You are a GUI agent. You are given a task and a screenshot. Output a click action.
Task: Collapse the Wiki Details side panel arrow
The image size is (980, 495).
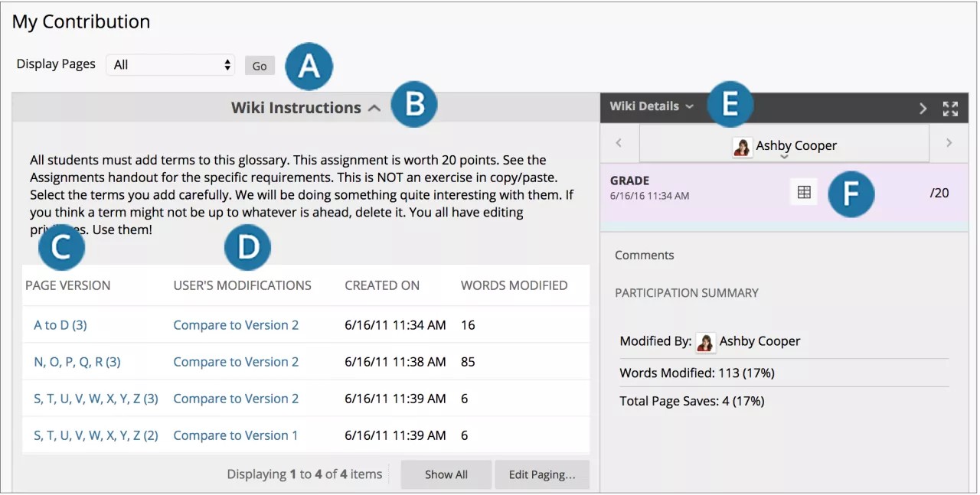coord(923,109)
